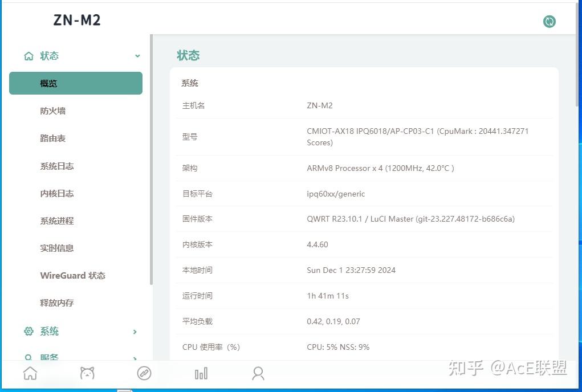Click the CPU: 5% NSS: 9% value

click(x=338, y=347)
